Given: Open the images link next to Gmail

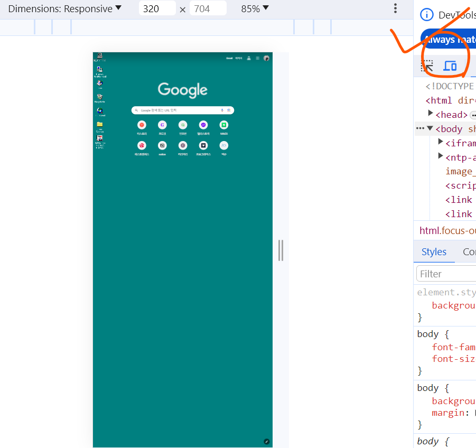Looking at the screenshot, I should tap(239, 58).
